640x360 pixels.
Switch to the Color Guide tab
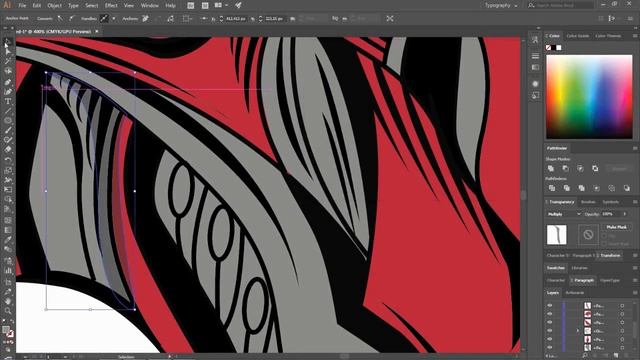point(578,36)
